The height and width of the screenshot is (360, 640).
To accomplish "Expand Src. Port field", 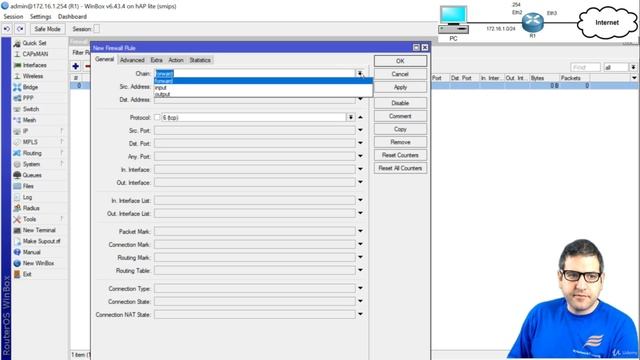I will click(360, 131).
